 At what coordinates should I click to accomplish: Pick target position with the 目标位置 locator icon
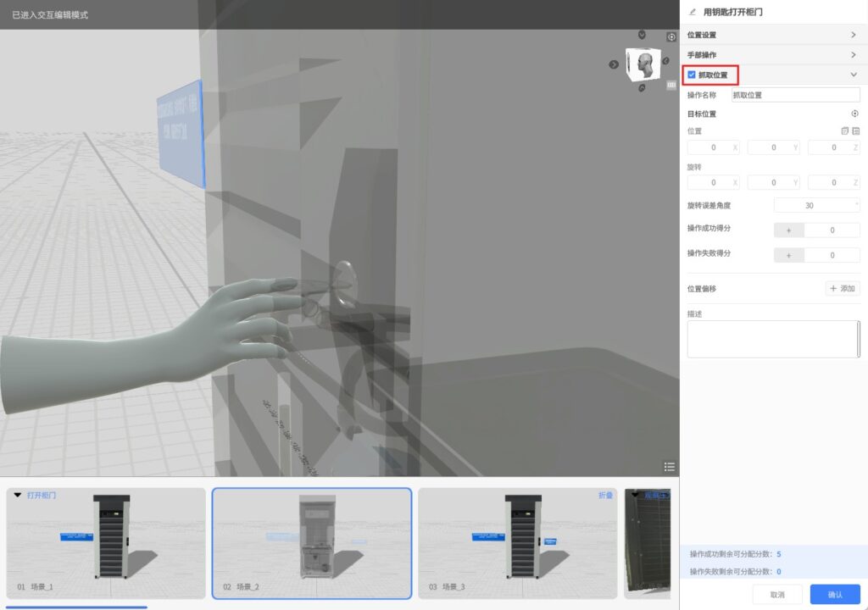click(854, 114)
